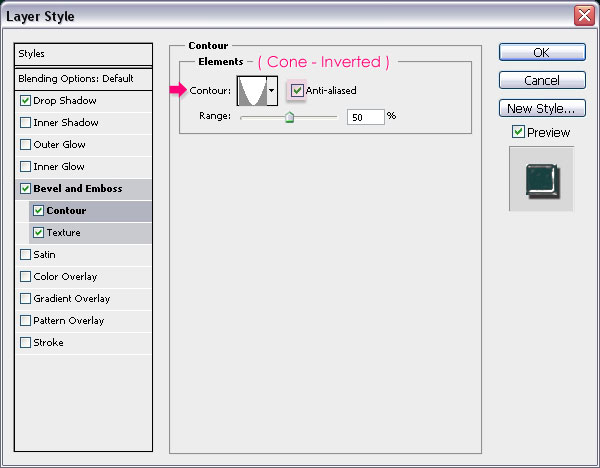Select the Texture label in effects list
Viewport: 600px width, 468px height.
coord(64,233)
